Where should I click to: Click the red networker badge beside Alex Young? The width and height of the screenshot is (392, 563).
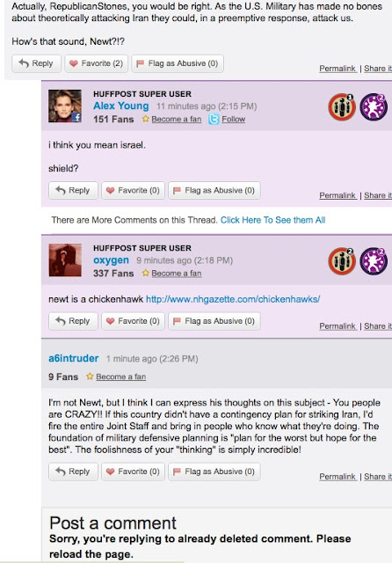(x=342, y=107)
